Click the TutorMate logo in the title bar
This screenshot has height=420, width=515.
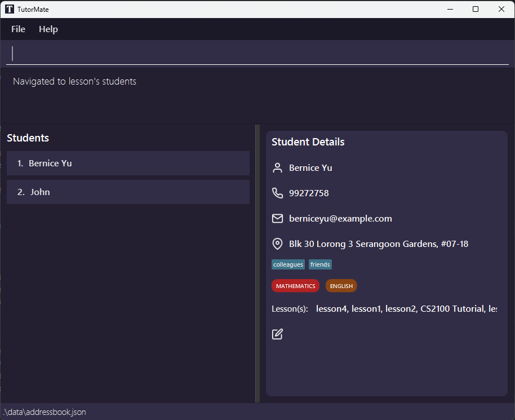[x=10, y=9]
